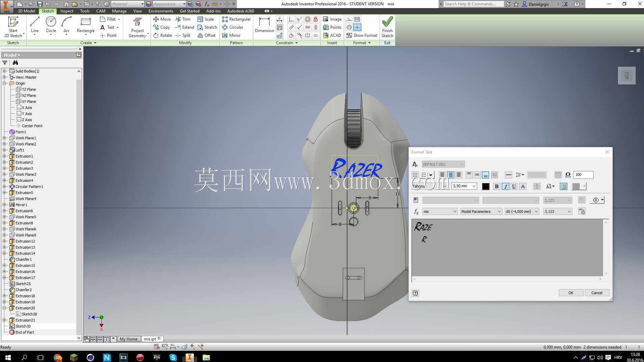Toggle the Text Box option button
Viewport: 644px width, 362px height.
click(564, 187)
